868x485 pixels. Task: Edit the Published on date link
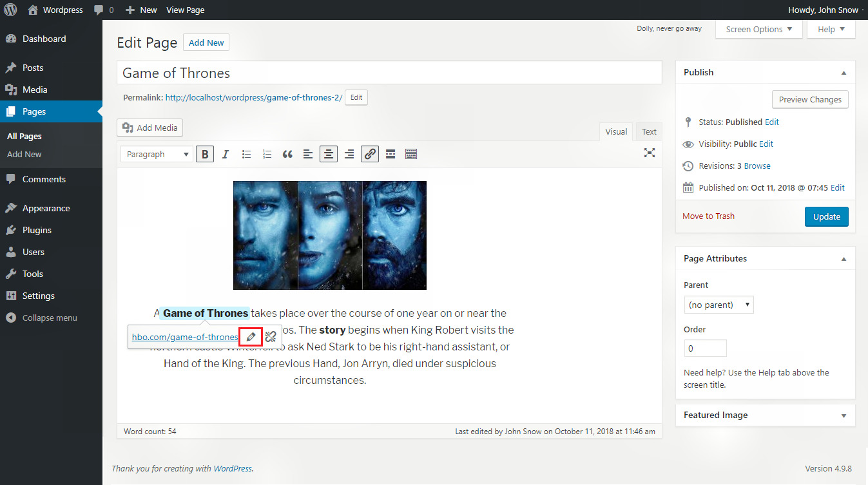[x=838, y=187]
